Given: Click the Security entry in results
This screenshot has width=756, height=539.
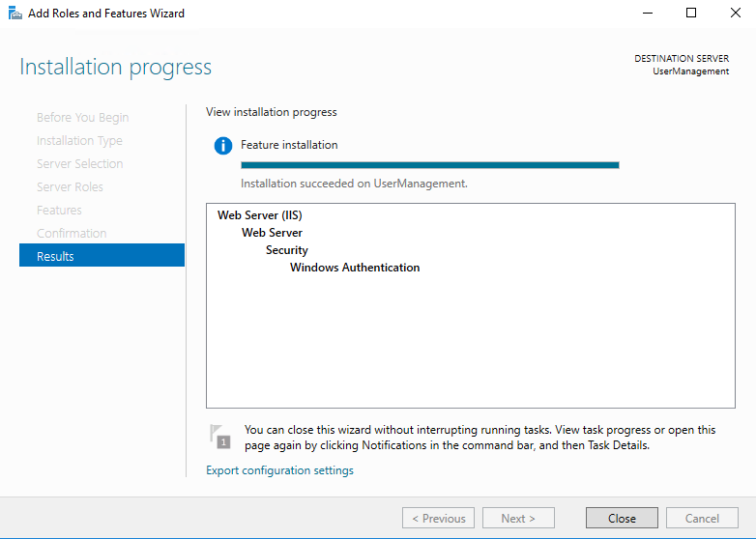Looking at the screenshot, I should [286, 250].
